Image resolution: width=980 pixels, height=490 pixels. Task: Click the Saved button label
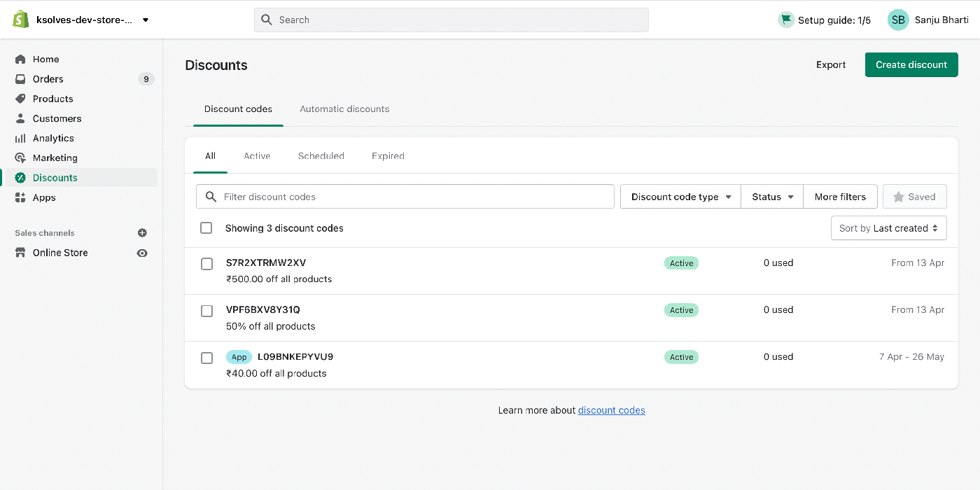pyautogui.click(x=921, y=197)
